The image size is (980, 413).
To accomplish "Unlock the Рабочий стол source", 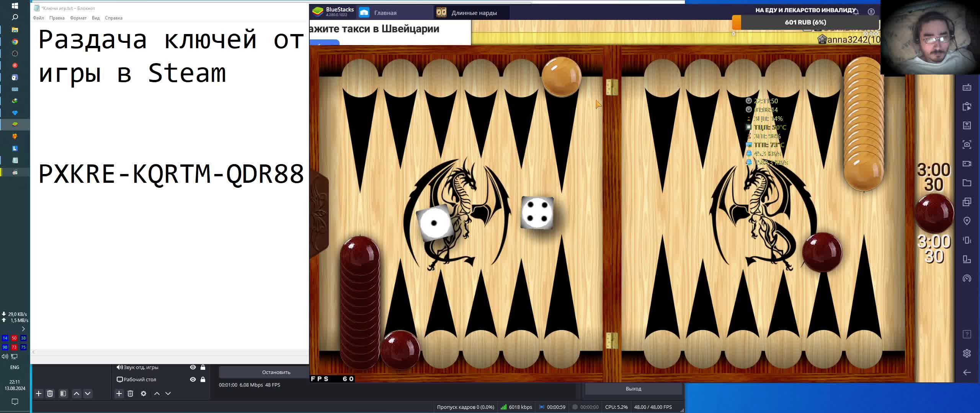I will pyautogui.click(x=203, y=379).
